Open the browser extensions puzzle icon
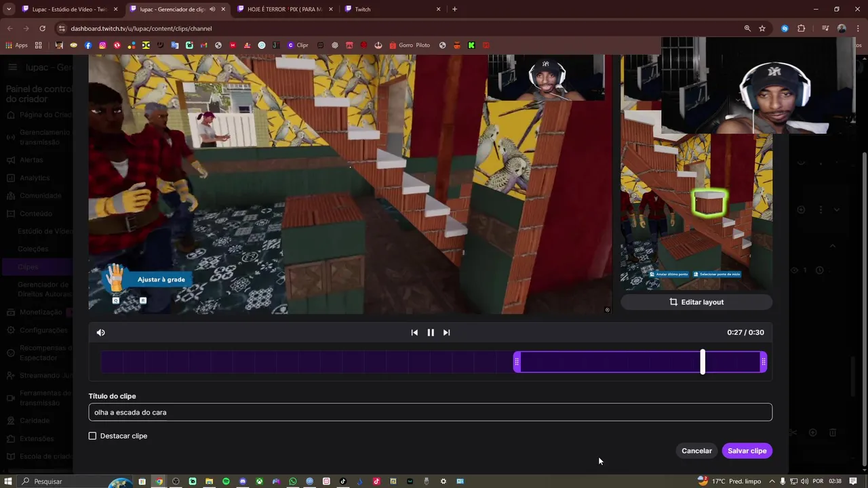 [x=801, y=28]
